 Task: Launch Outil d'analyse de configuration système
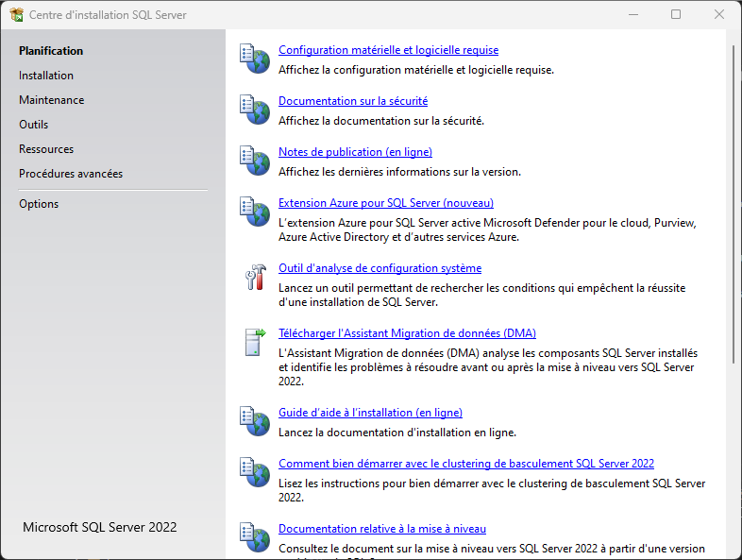pos(380,268)
